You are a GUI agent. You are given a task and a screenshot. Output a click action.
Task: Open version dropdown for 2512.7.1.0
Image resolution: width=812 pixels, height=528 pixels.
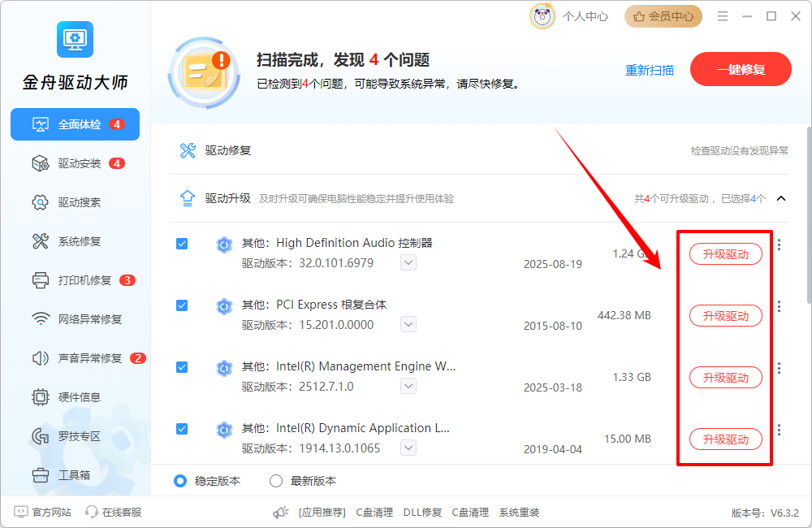click(408, 386)
